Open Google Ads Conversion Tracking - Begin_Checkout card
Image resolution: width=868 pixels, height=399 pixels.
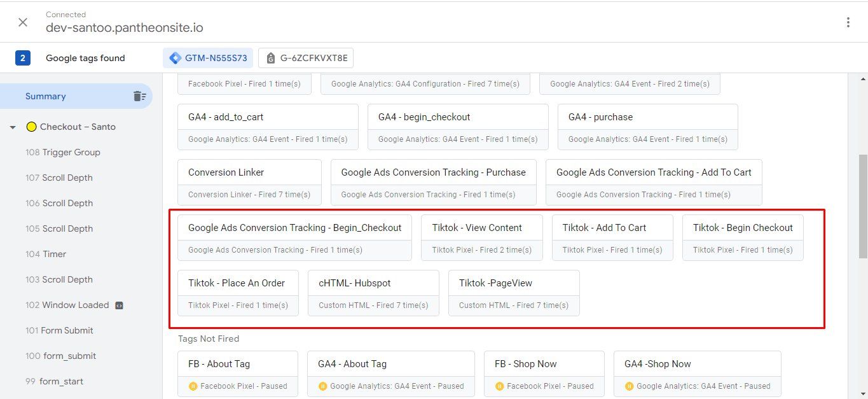(x=295, y=238)
